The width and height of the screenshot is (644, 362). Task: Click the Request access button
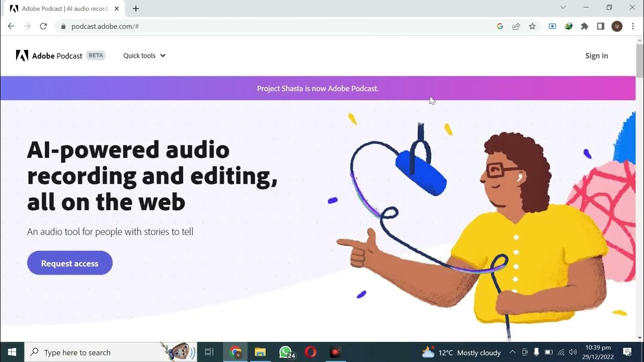pyautogui.click(x=70, y=263)
